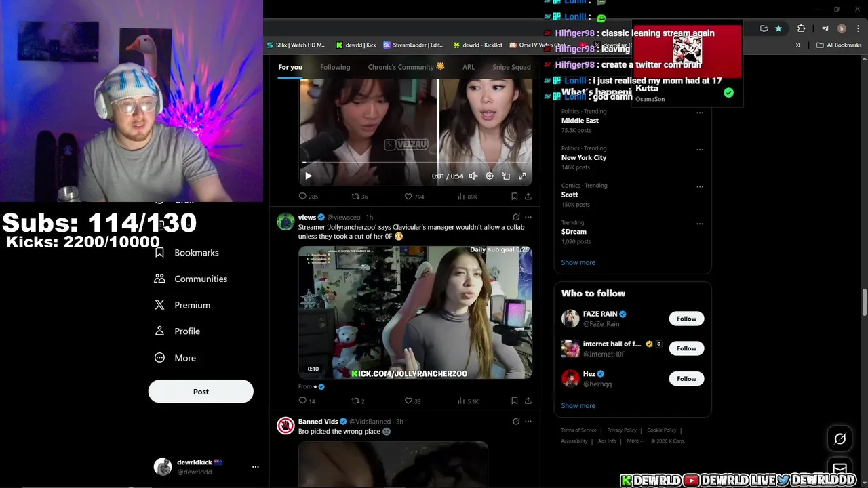
Task: Open Bookmarks in the sidebar
Action: click(x=187, y=252)
